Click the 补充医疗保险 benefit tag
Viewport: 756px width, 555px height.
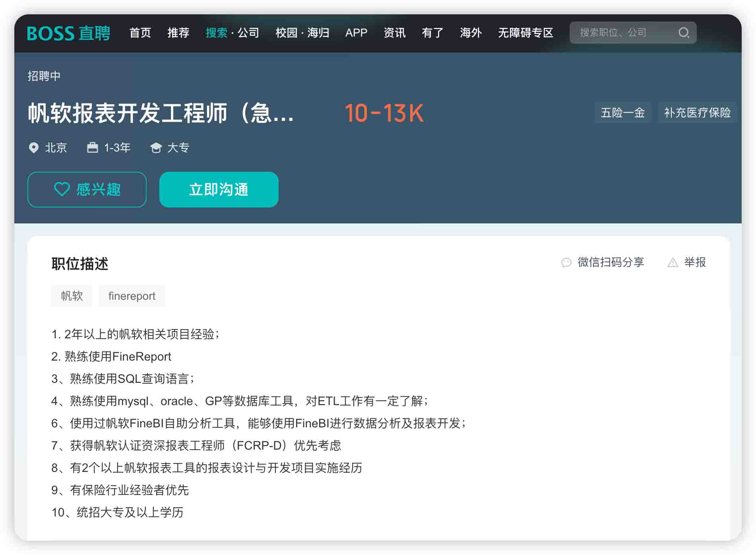tap(698, 113)
